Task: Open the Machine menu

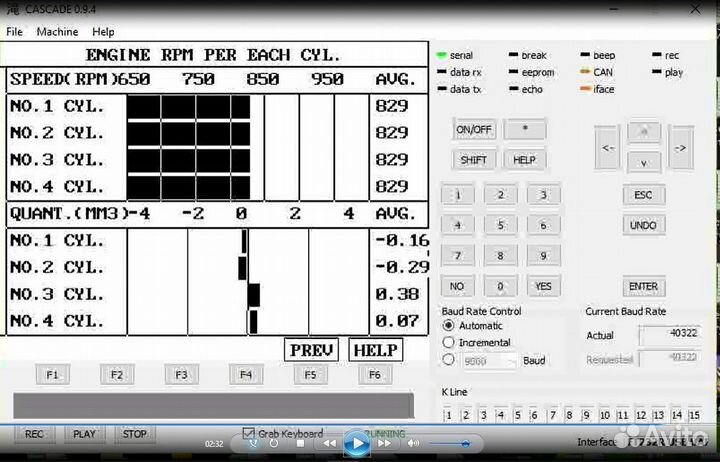Action: [57, 32]
